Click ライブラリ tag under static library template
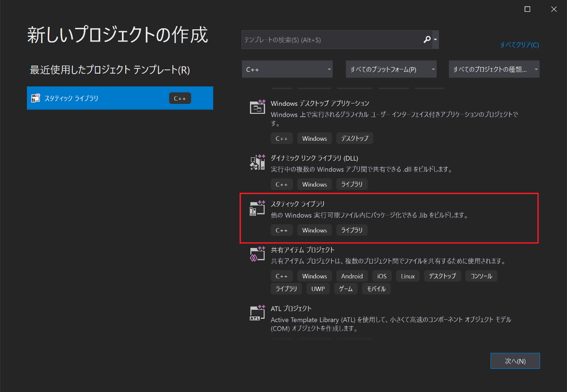The width and height of the screenshot is (567, 392). (x=352, y=230)
